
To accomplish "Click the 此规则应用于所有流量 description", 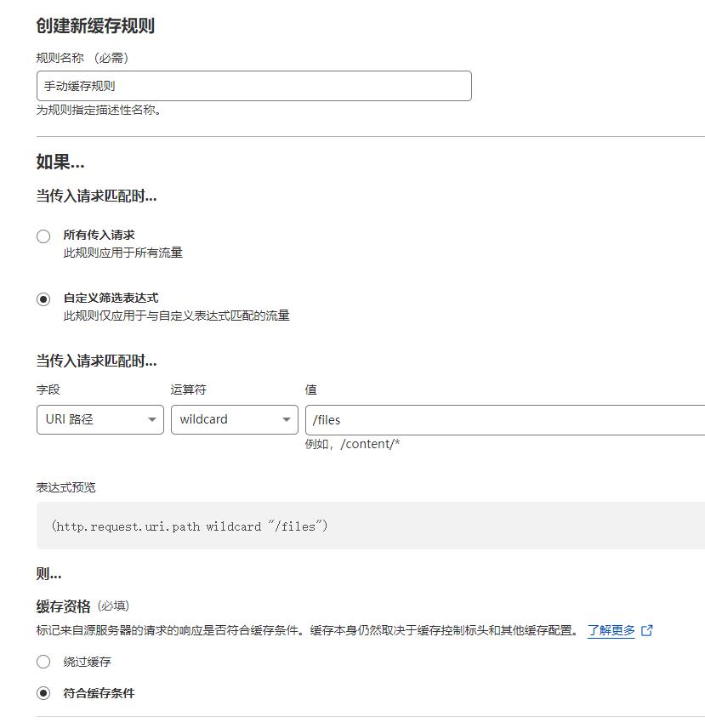I will [123, 253].
